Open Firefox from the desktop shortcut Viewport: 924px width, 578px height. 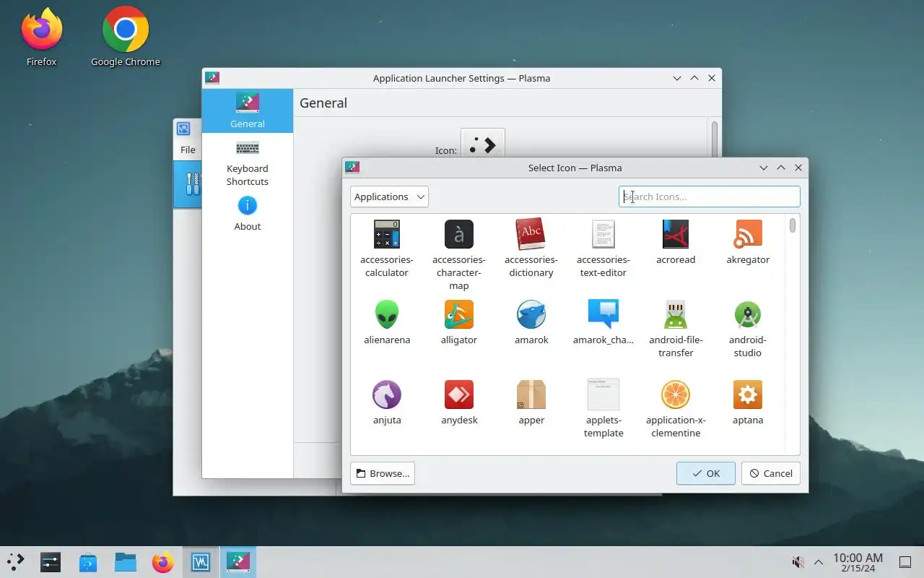tap(42, 37)
